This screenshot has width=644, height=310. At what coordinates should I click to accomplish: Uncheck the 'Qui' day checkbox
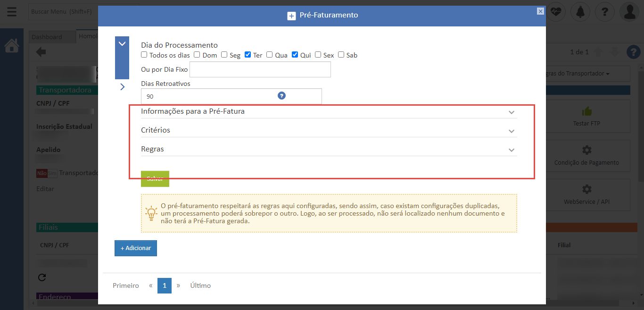[295, 55]
